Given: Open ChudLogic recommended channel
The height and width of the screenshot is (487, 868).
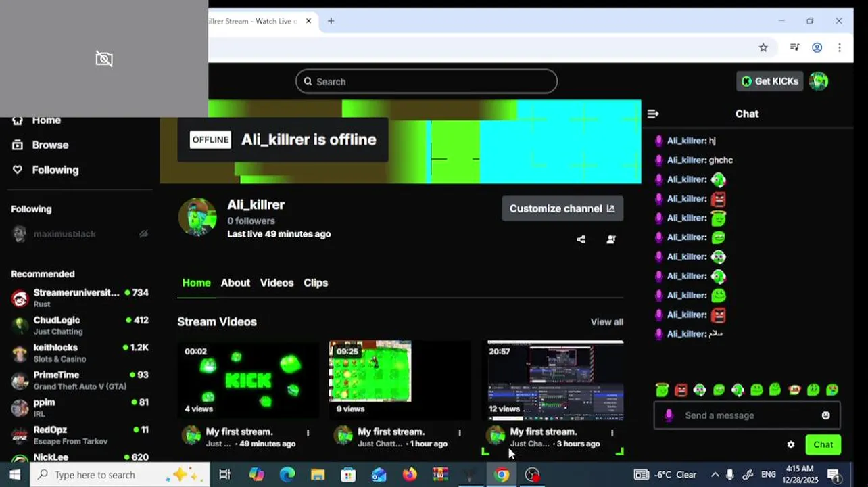Looking at the screenshot, I should [x=80, y=325].
